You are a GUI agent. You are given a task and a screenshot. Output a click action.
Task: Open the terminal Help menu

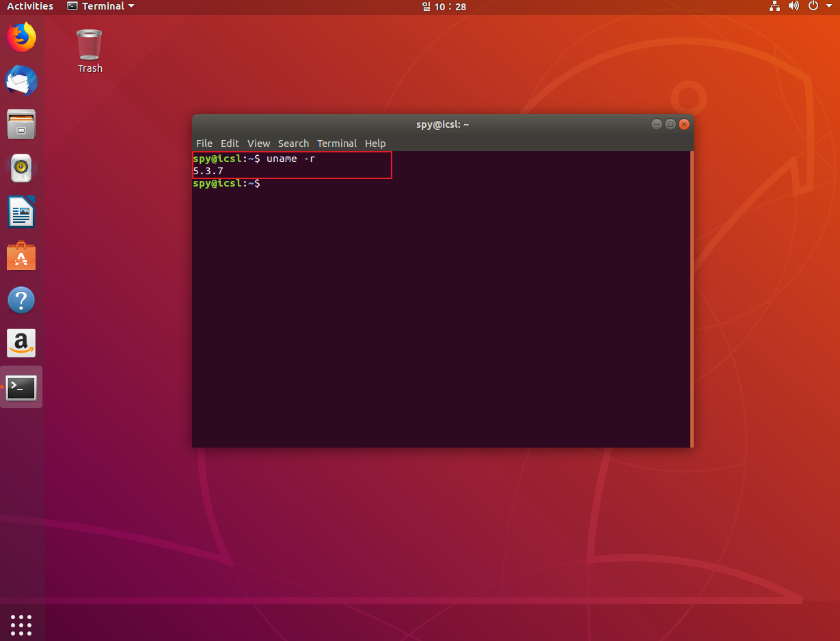point(375,144)
